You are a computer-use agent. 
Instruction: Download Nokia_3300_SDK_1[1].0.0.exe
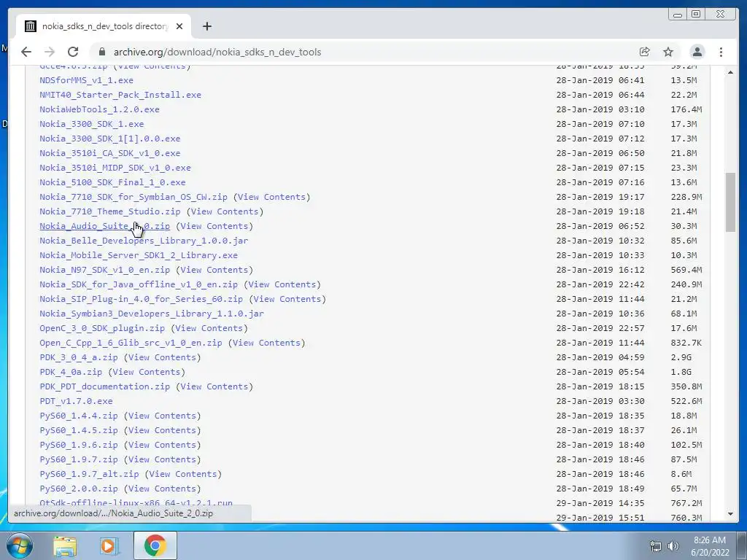point(110,139)
